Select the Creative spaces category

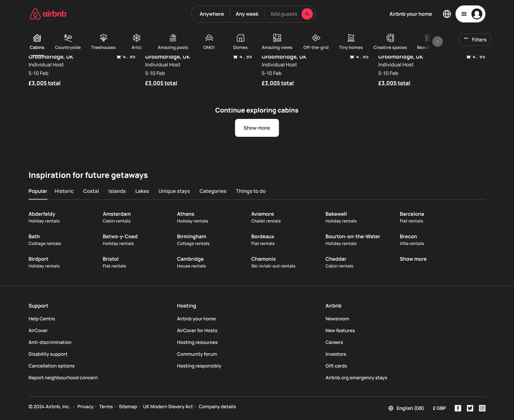390,42
